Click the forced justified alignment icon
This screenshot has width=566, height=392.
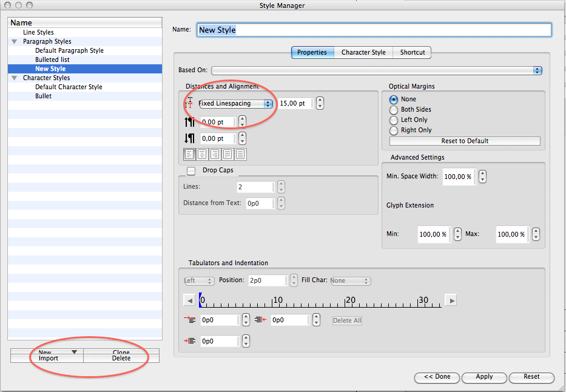tap(241, 155)
